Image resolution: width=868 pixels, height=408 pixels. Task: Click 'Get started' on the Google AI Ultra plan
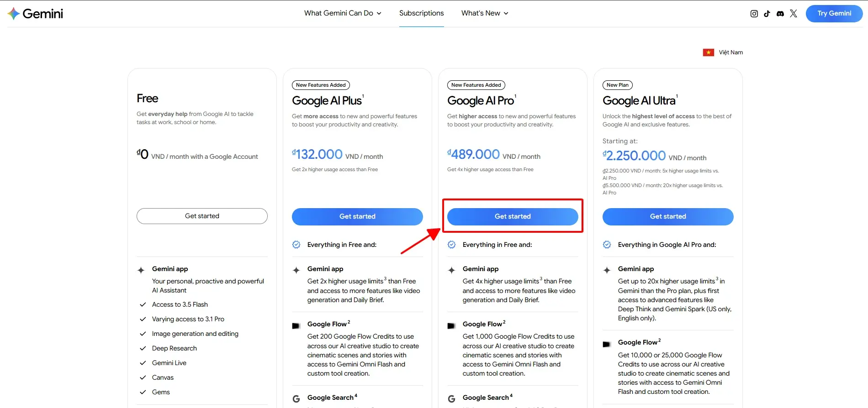[668, 216]
